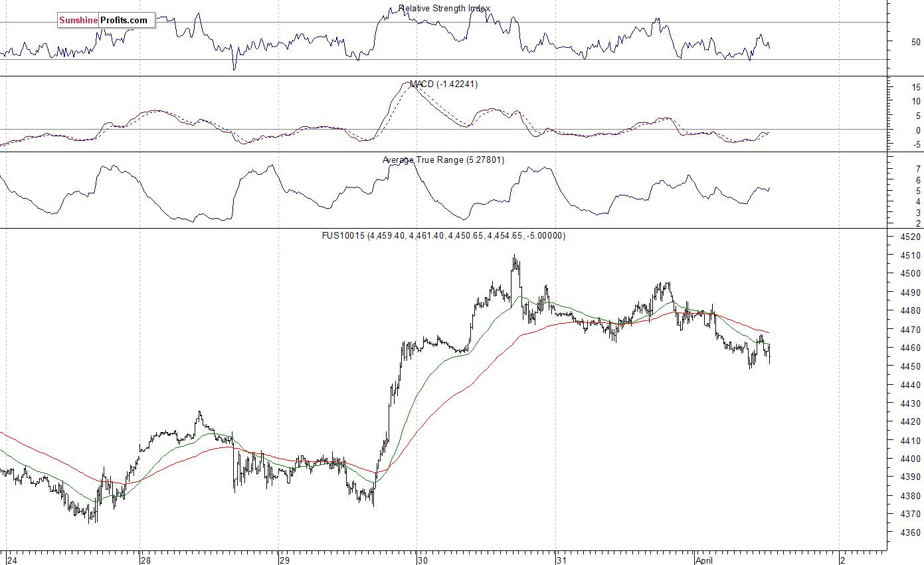Viewport: 924px width, 565px height.
Task: Click the 4490 price axis value
Action: point(909,292)
